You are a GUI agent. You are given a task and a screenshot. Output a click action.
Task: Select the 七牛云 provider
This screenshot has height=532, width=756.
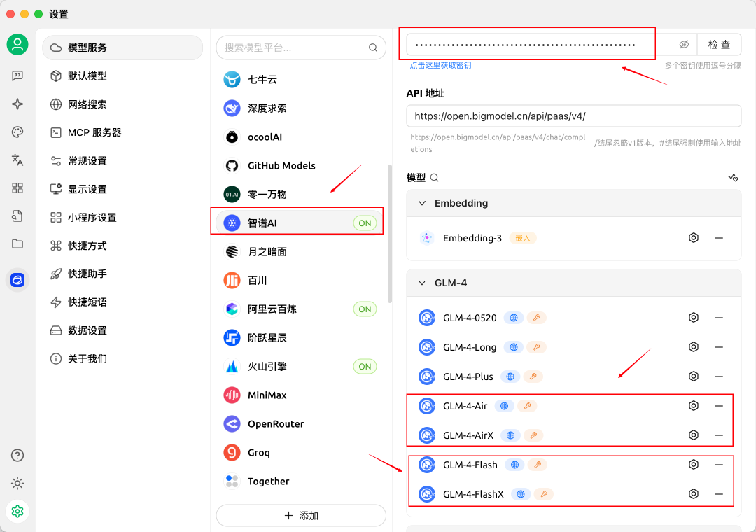click(301, 80)
